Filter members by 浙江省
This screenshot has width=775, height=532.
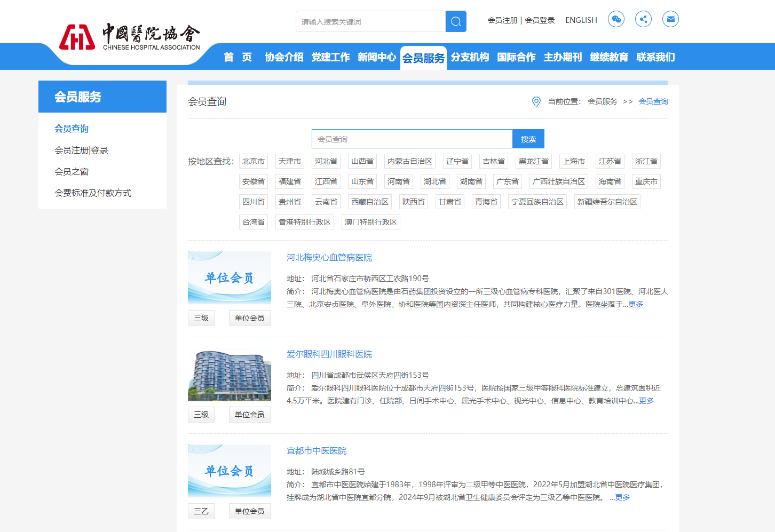point(646,161)
